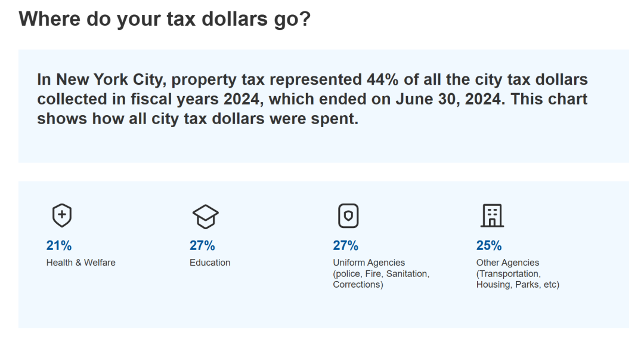Click 'Housing, Parks, etc)' text line
Viewport: 644px width, 339px height.
518,285
